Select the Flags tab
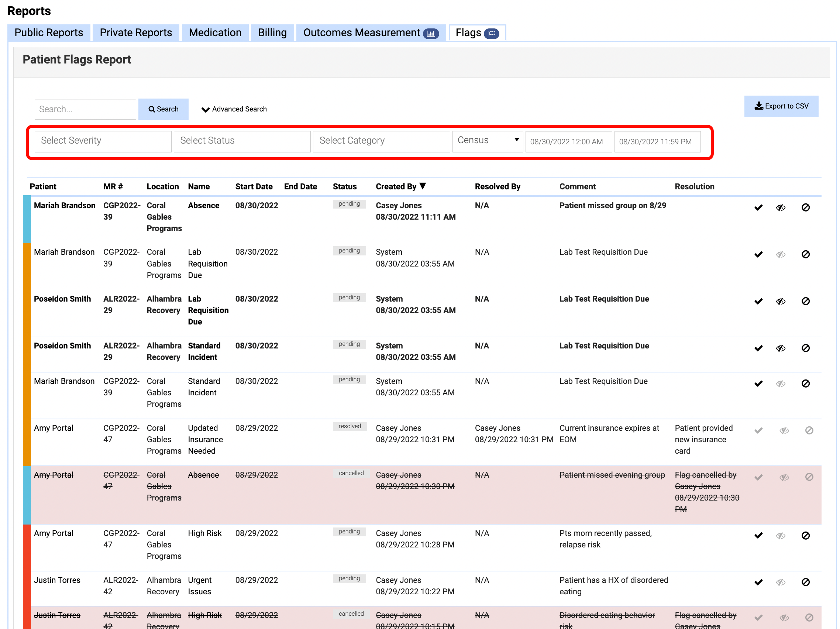Screen dimensions: 840x629 pyautogui.click(x=477, y=32)
